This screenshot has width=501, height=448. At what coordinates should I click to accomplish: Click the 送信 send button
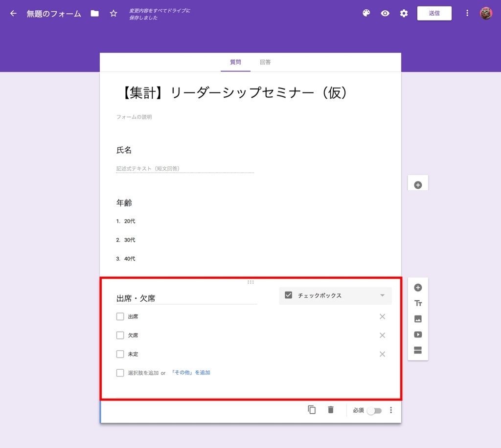click(434, 13)
